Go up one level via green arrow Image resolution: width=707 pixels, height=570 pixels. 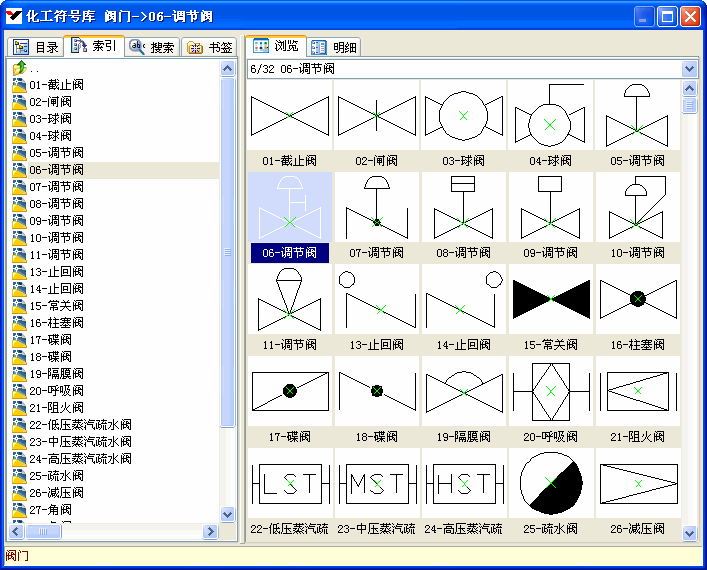[20, 68]
